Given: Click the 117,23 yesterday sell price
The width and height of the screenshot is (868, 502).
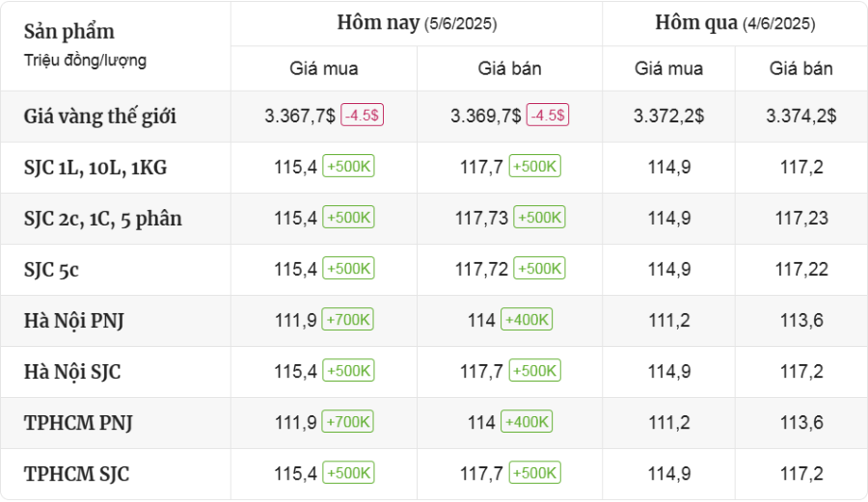Looking at the screenshot, I should (800, 219).
